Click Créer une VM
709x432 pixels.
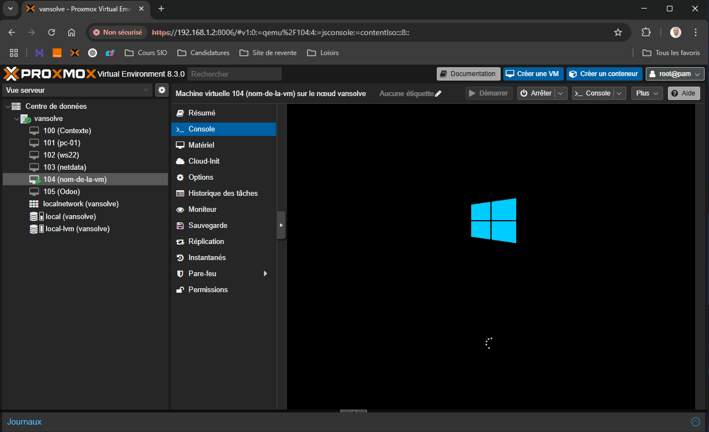point(533,74)
